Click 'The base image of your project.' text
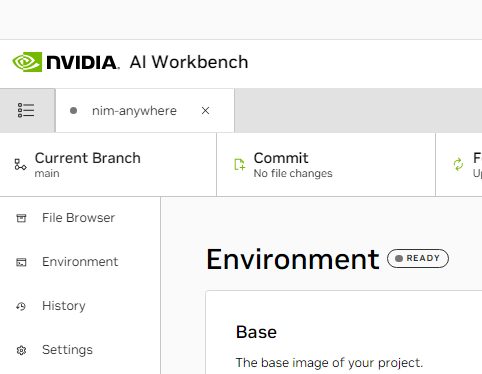The image size is (482, 374). 329,363
